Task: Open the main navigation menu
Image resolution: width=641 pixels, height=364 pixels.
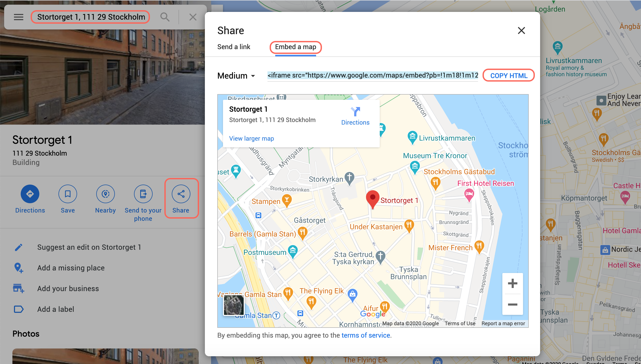Action: point(18,17)
